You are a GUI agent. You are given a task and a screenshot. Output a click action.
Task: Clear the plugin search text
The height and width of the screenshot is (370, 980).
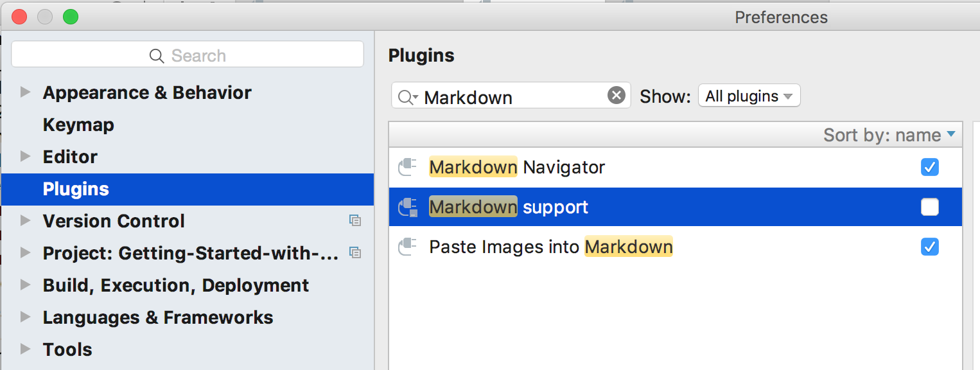coord(616,96)
